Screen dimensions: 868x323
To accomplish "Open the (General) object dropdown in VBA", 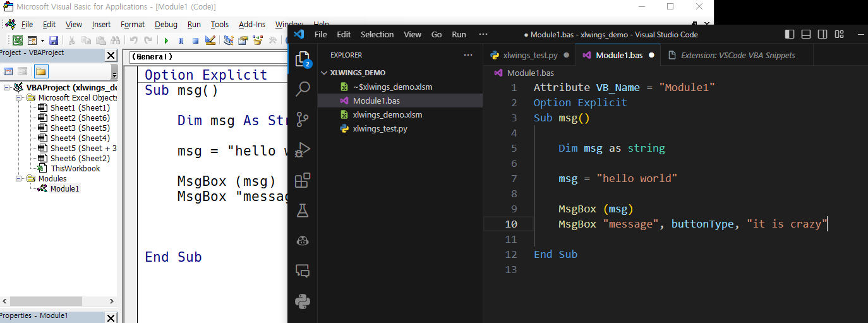I will [208, 57].
